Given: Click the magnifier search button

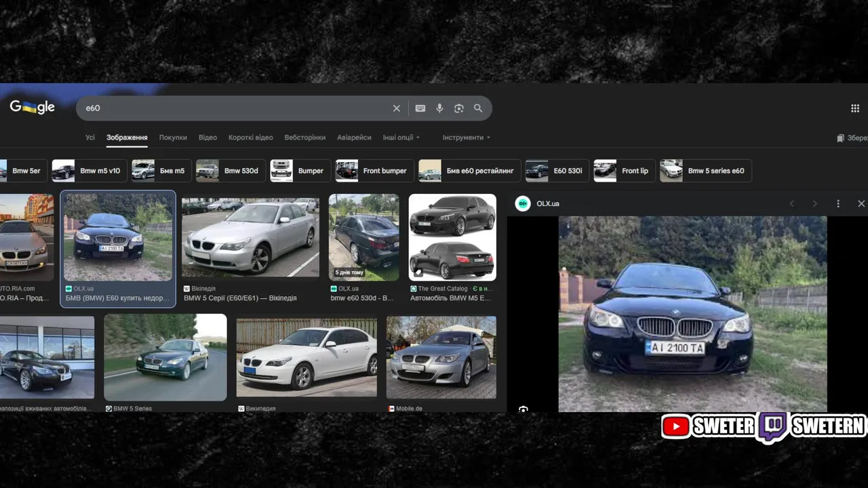Looking at the screenshot, I should (x=478, y=108).
